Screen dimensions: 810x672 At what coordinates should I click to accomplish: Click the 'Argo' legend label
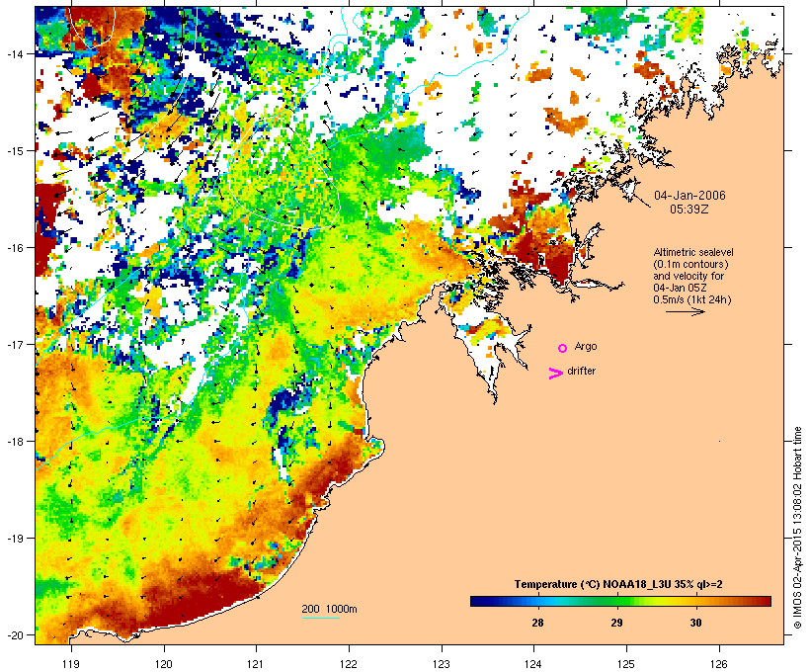[586, 346]
